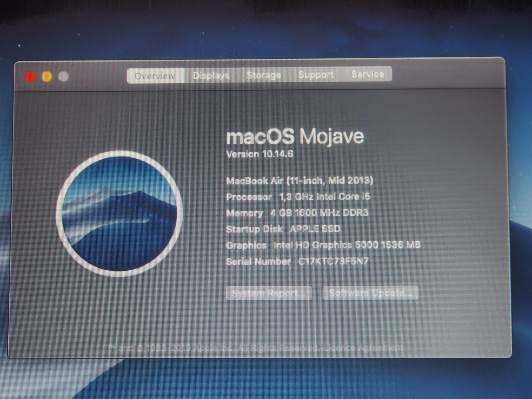Go to the Service tab

(x=367, y=74)
